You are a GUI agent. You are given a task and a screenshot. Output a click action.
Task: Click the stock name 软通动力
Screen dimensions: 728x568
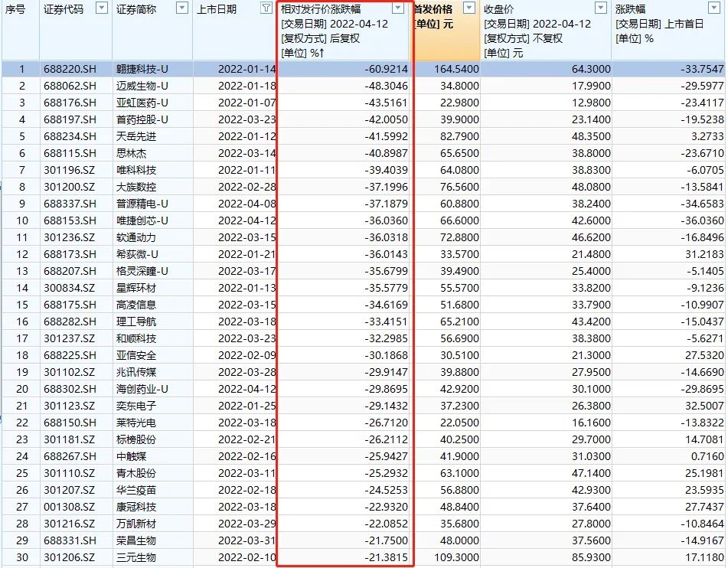136,237
